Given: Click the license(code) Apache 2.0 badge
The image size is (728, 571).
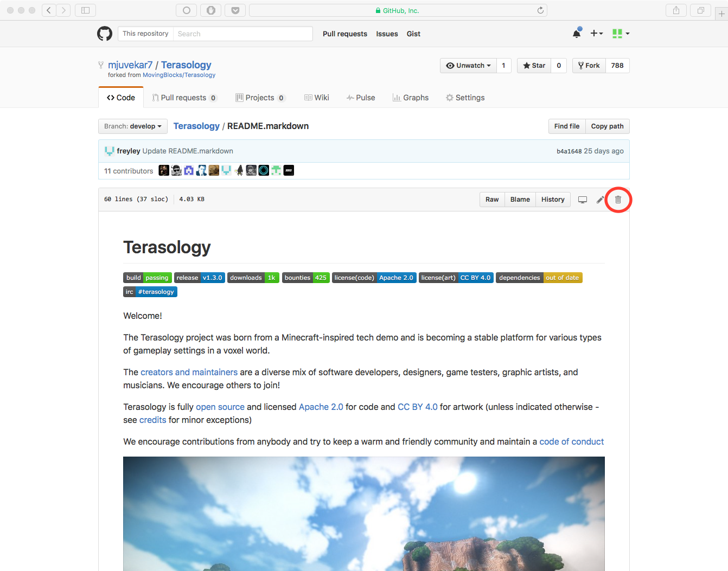Looking at the screenshot, I should pos(374,278).
